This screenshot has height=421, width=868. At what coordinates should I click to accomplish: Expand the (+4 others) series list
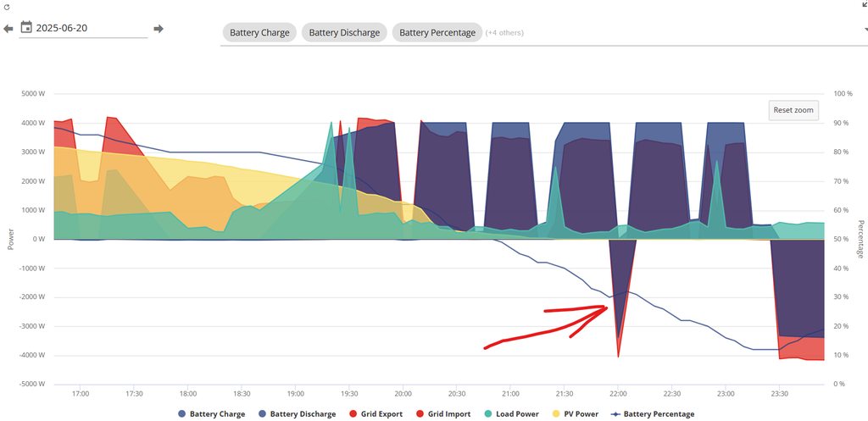point(504,33)
